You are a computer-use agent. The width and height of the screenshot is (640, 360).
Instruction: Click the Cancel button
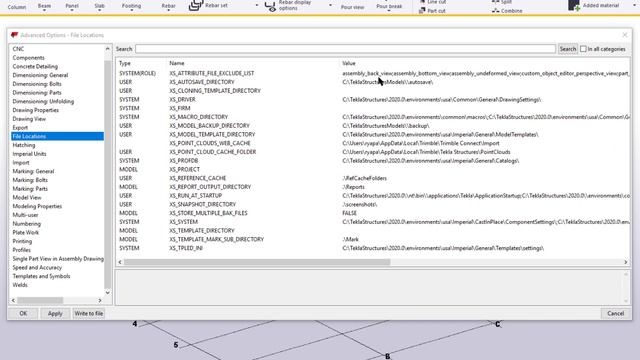(x=616, y=313)
